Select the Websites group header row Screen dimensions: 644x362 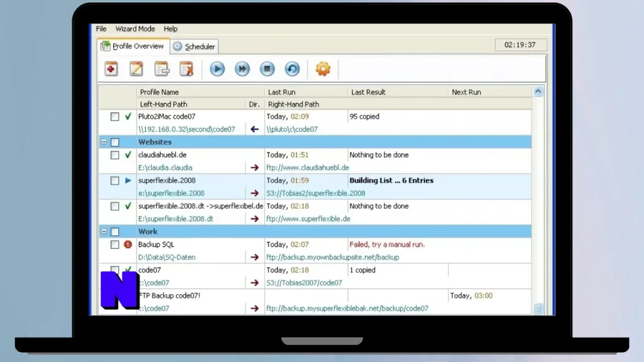pyautogui.click(x=315, y=142)
